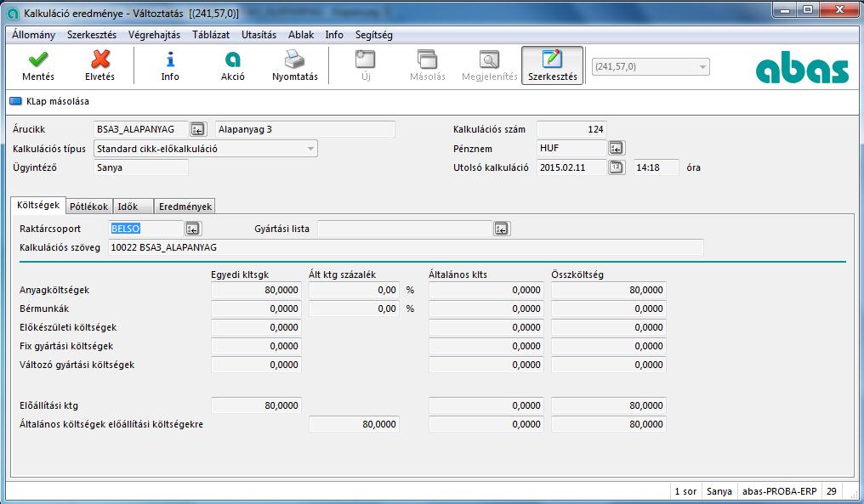Click the Elvetés red X icon
The width and height of the screenshot is (864, 504).
coord(99,59)
